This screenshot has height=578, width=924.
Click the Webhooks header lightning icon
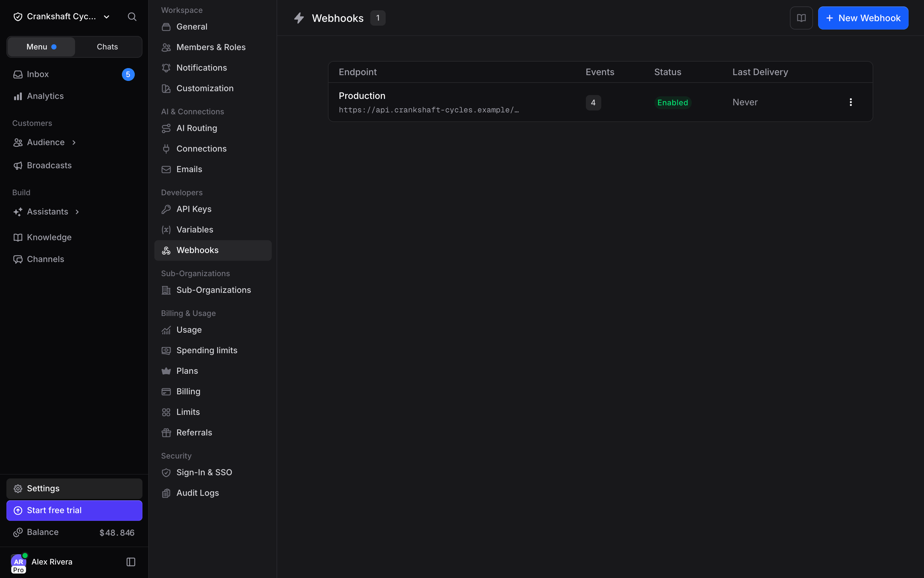pos(299,18)
